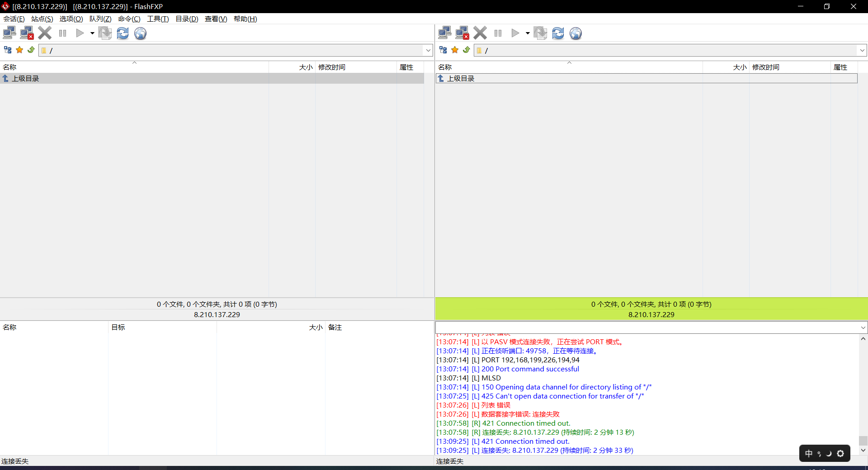Screen dimensions: 868x470
Task: Open right pane transfer dropdown arrow
Action: point(527,33)
